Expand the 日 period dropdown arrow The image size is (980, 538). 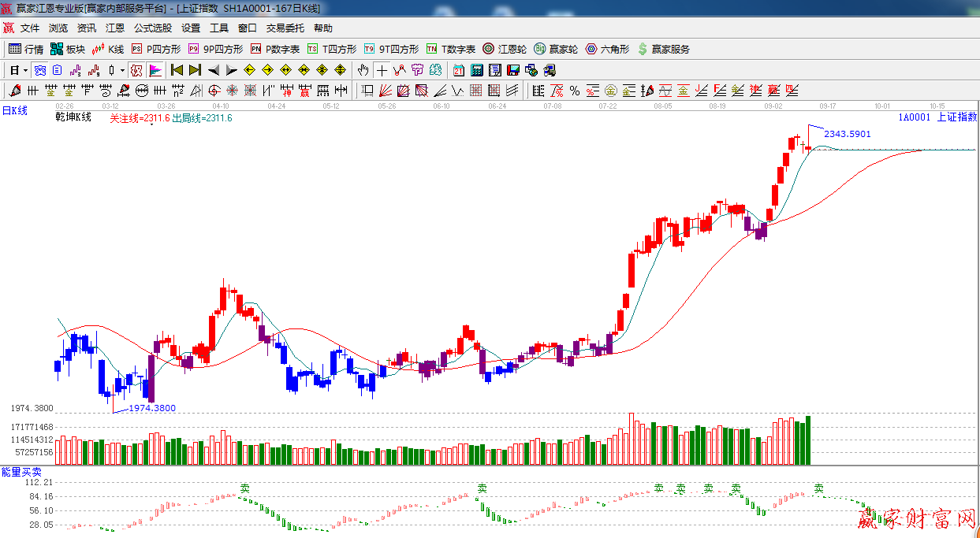coord(25,70)
